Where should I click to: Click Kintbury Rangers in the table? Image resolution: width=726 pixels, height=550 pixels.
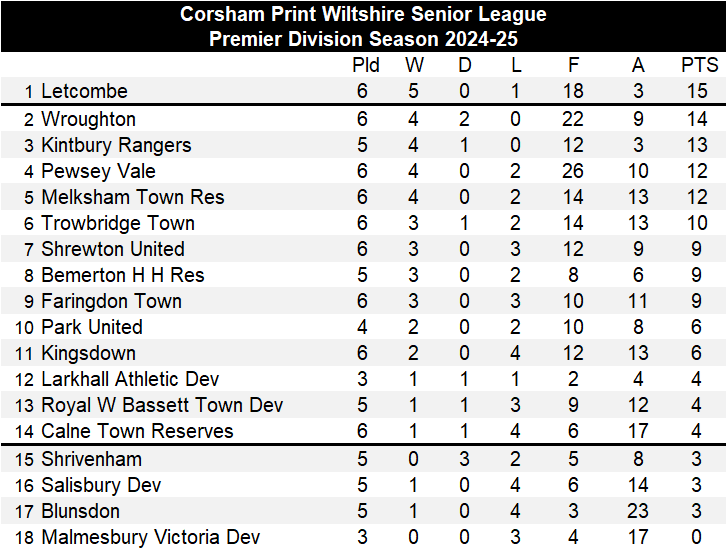click(x=116, y=145)
